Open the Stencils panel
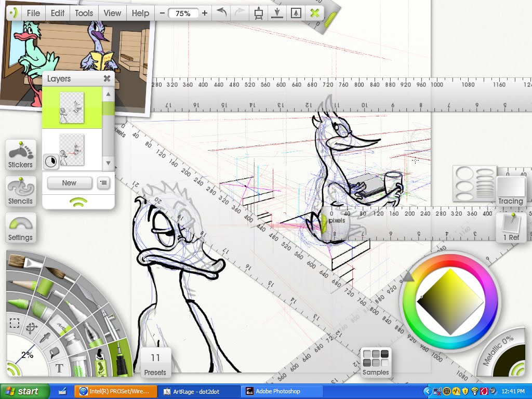Viewport: 532px width, 399px height. [x=20, y=191]
